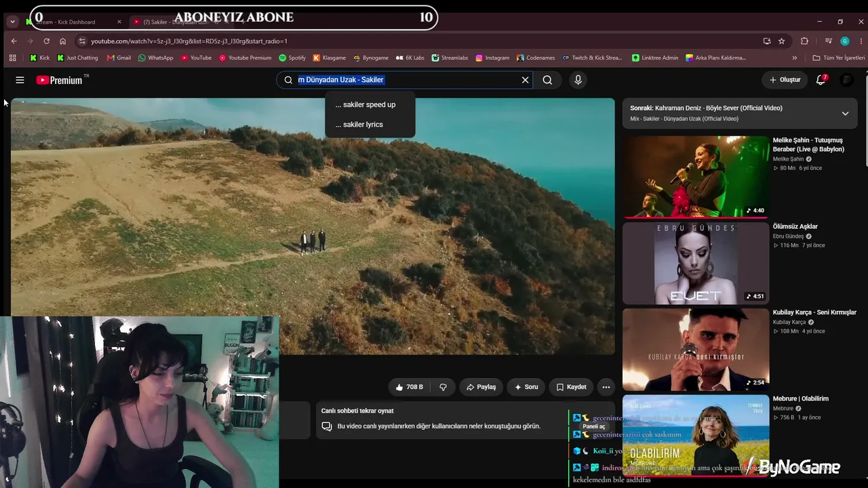Open the YouTube account avatar menu
The width and height of the screenshot is (868, 488).
pyautogui.click(x=846, y=80)
